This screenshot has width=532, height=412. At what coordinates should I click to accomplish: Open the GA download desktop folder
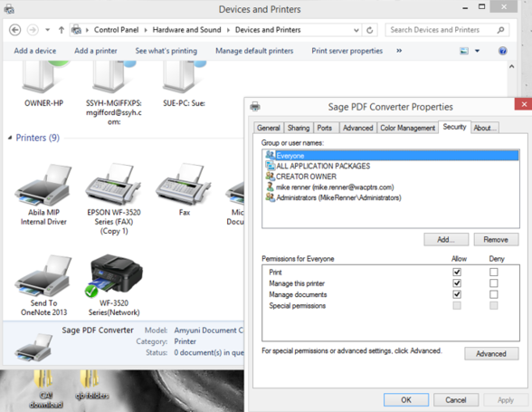46,390
